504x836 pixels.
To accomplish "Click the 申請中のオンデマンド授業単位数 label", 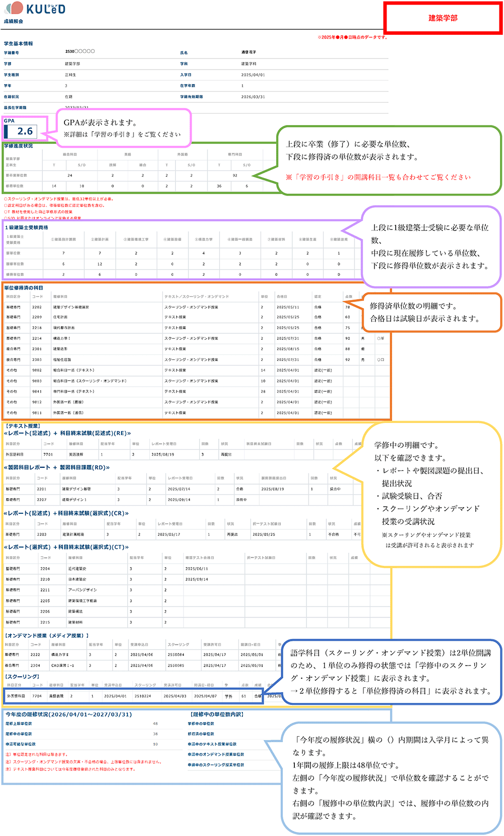I will click(x=216, y=754).
